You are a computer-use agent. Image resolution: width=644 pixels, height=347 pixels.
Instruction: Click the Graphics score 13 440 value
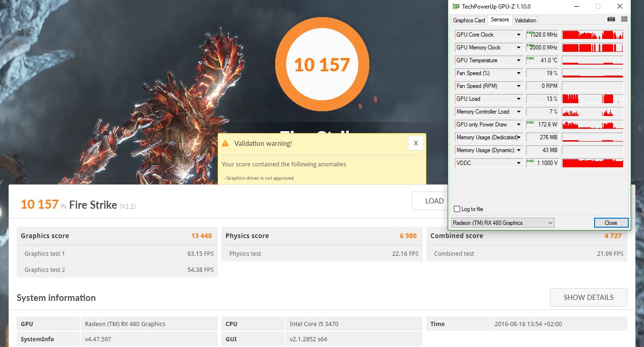[x=202, y=236]
